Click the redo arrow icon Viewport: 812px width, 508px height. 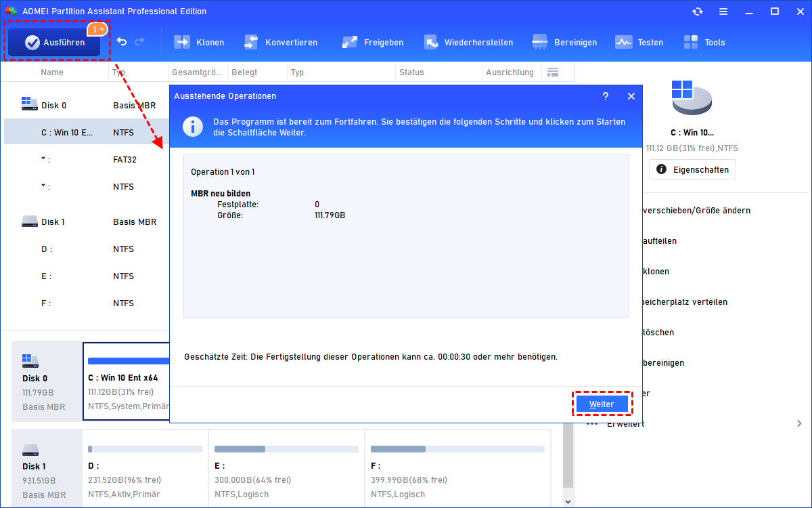tap(140, 42)
